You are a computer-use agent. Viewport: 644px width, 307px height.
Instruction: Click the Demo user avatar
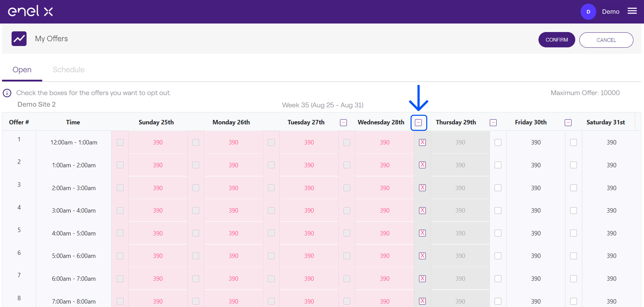[x=588, y=12]
